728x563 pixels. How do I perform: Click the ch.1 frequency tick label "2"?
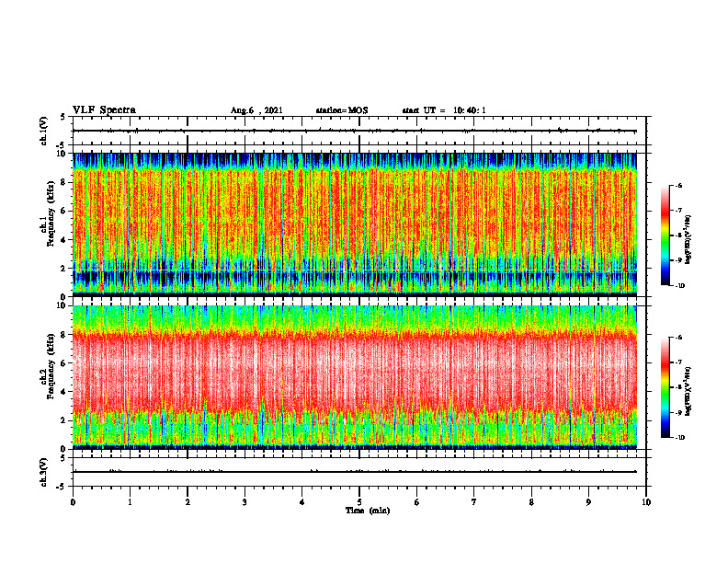pyautogui.click(x=64, y=269)
